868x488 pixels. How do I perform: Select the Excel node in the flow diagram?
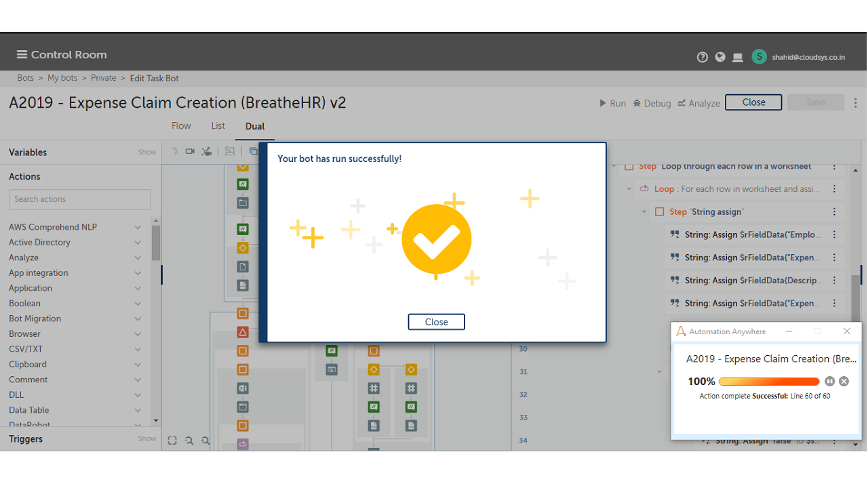243,388
